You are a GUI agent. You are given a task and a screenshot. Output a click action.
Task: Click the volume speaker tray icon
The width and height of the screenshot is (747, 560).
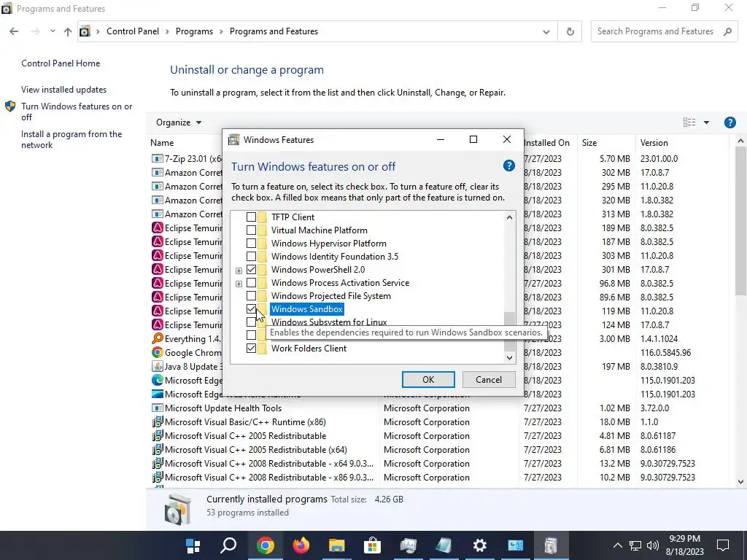[x=653, y=545]
